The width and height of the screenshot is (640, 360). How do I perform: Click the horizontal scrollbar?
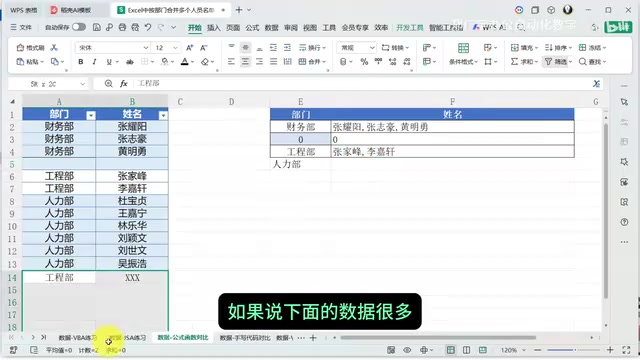tap(438, 338)
